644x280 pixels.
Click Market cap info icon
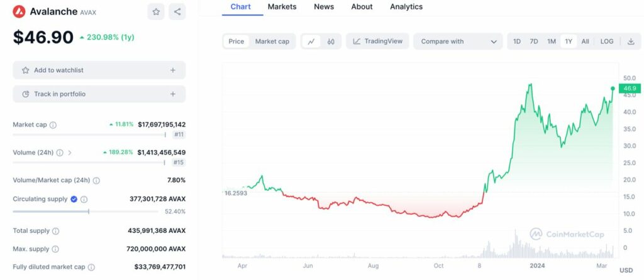click(53, 125)
